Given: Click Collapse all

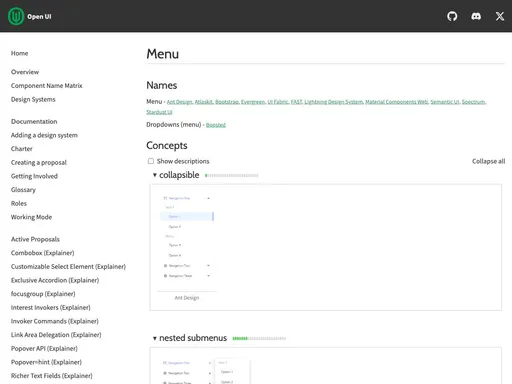Looking at the screenshot, I should 488,161.
